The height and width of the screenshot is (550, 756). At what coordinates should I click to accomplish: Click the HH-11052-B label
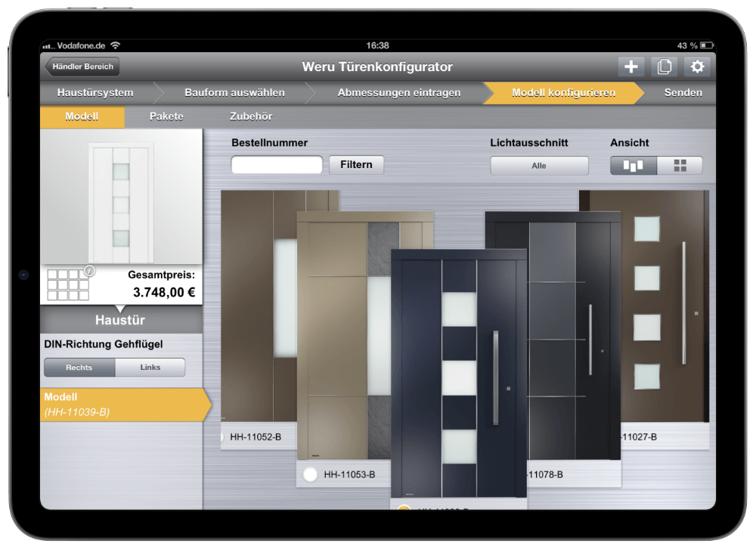256,437
